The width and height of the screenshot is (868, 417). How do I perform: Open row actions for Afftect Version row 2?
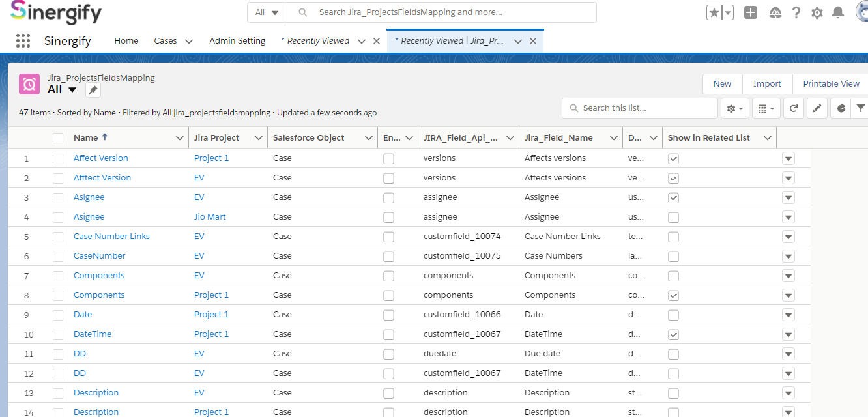788,178
